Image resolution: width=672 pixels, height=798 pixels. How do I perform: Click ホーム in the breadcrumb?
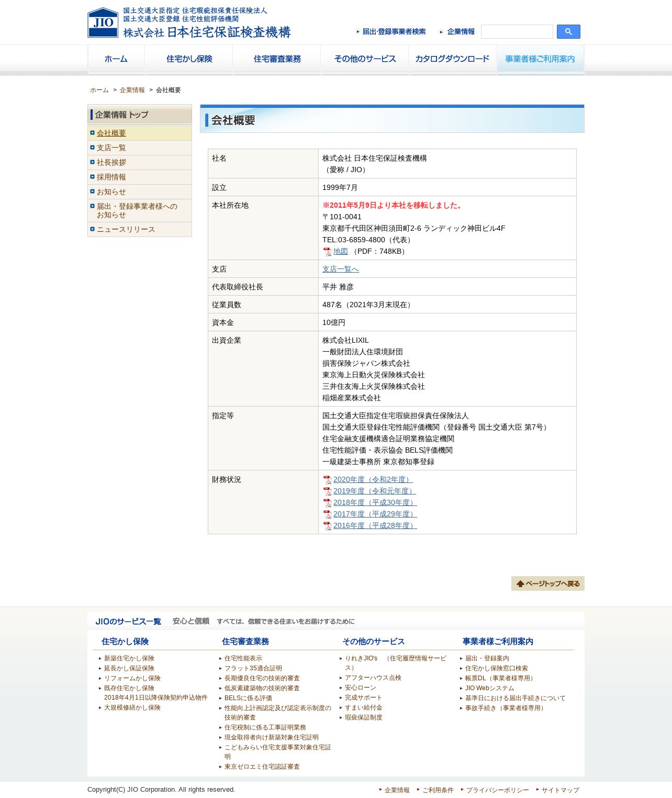[99, 90]
